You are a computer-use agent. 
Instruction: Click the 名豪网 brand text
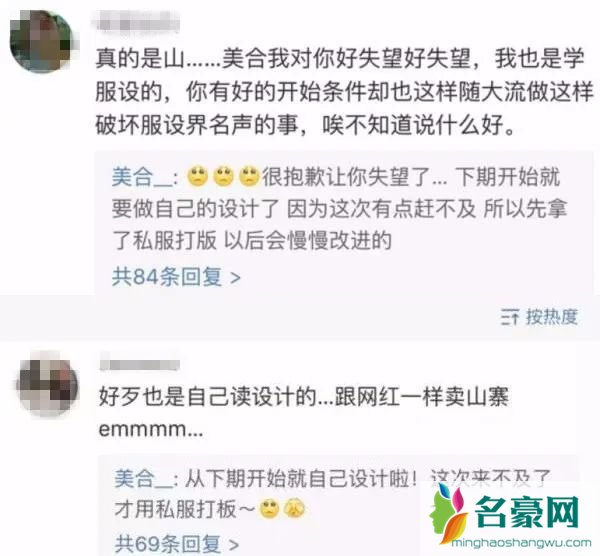527,512
